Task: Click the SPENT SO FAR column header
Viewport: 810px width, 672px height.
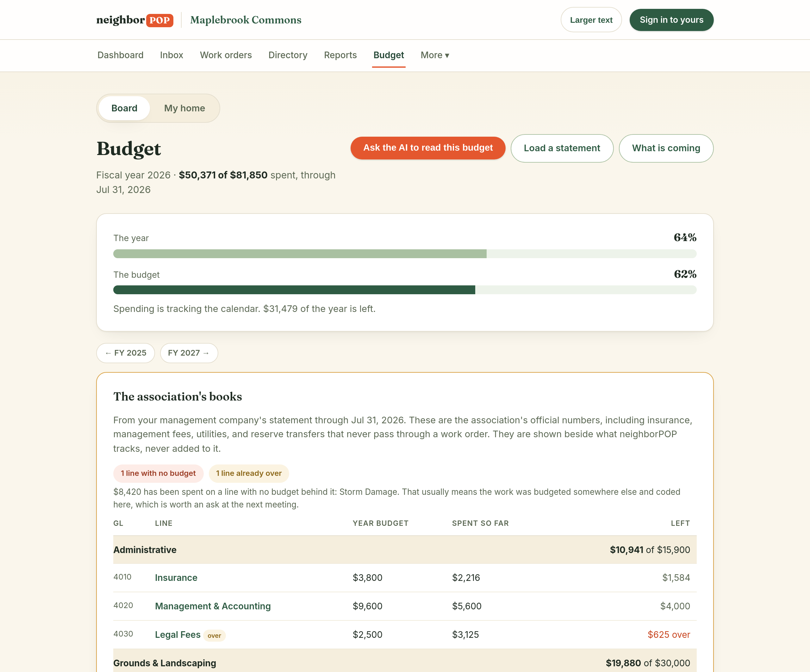Action: [x=480, y=523]
